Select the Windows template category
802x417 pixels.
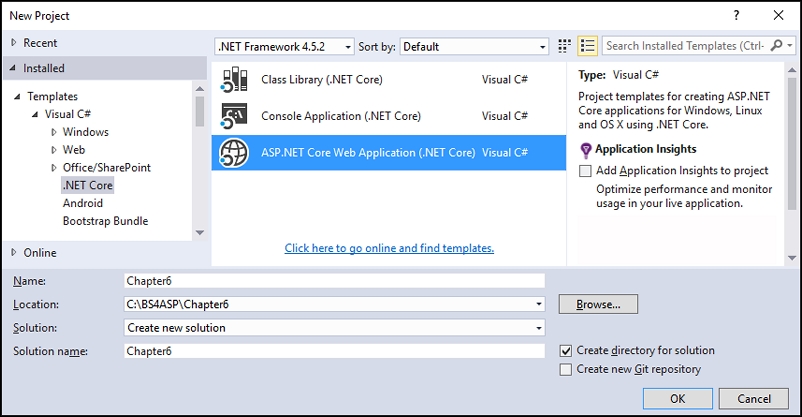pyautogui.click(x=85, y=132)
